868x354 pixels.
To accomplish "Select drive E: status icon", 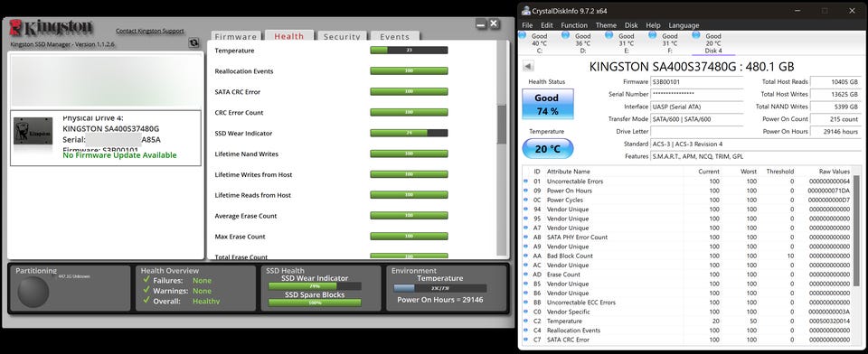I will coord(609,36).
